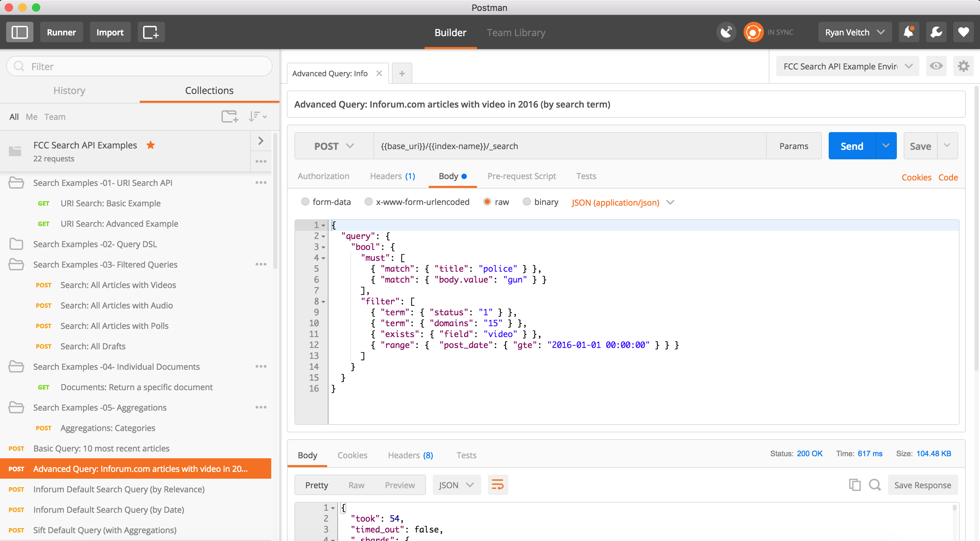Copy response body with copy icon

(855, 485)
